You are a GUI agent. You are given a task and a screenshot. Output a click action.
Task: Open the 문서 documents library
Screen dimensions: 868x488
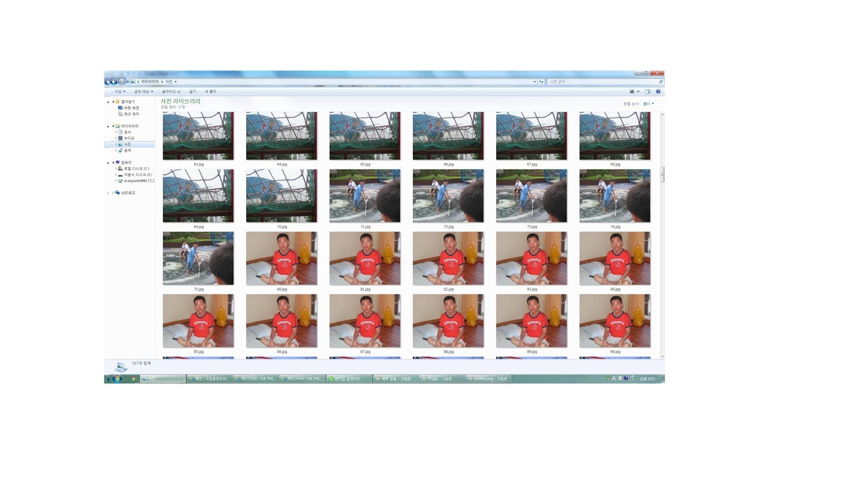click(x=127, y=132)
